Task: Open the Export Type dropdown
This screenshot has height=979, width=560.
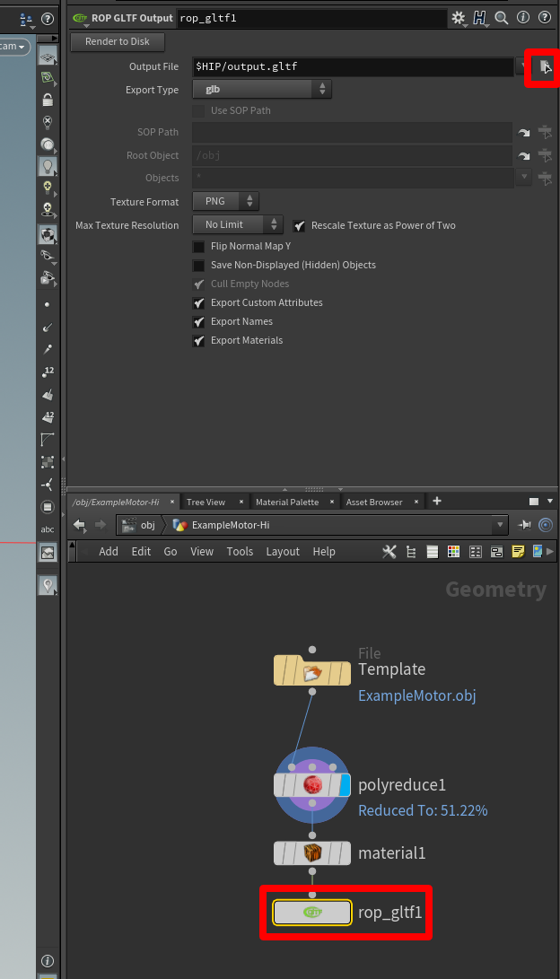Action: point(262,90)
